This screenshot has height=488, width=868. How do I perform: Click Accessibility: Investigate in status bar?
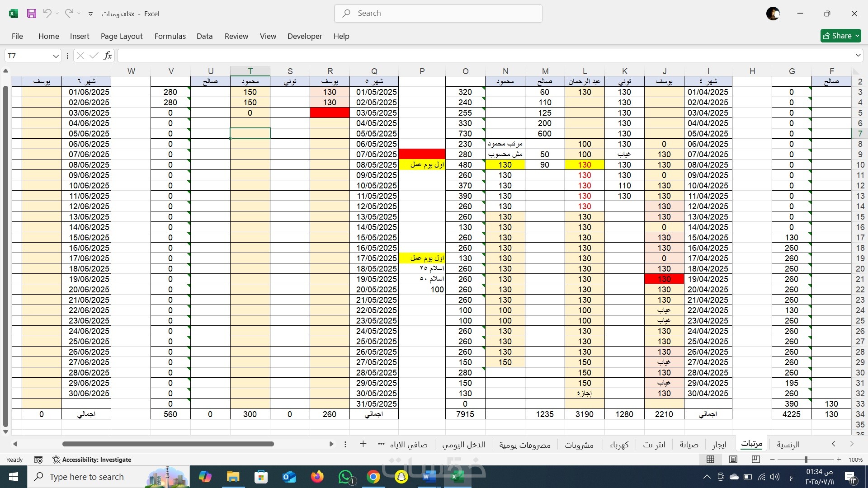tap(92, 460)
